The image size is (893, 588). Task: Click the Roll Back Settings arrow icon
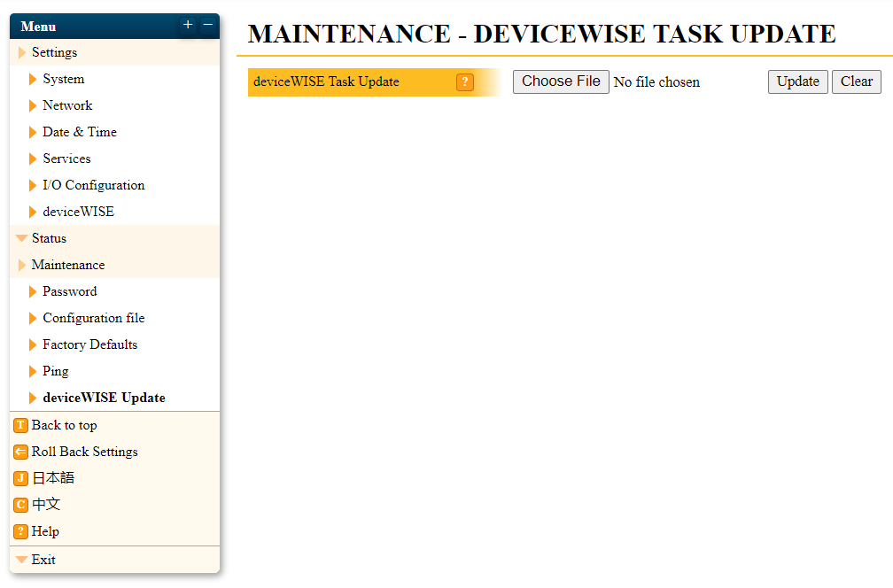coord(20,452)
